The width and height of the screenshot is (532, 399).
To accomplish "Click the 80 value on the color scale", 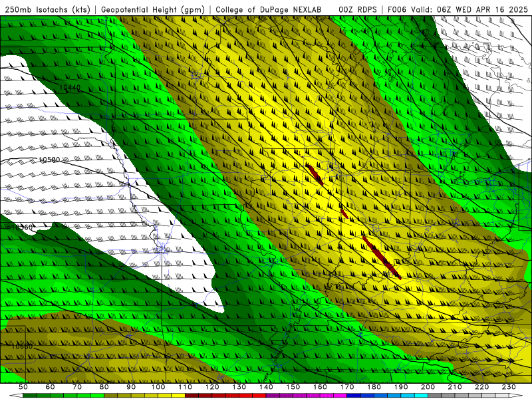I will (x=104, y=387).
